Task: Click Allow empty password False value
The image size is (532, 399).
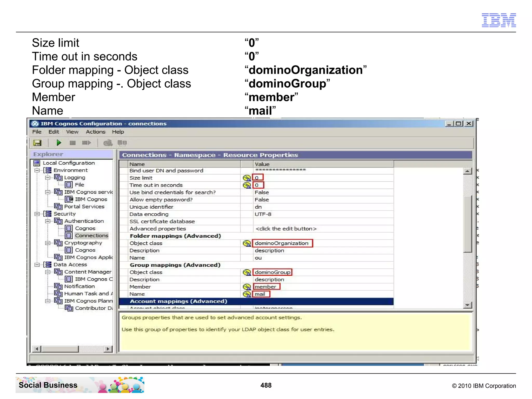Action: (x=323, y=200)
